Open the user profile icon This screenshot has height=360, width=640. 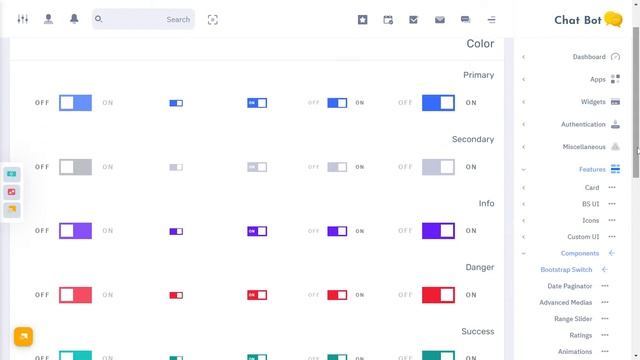pos(48,19)
